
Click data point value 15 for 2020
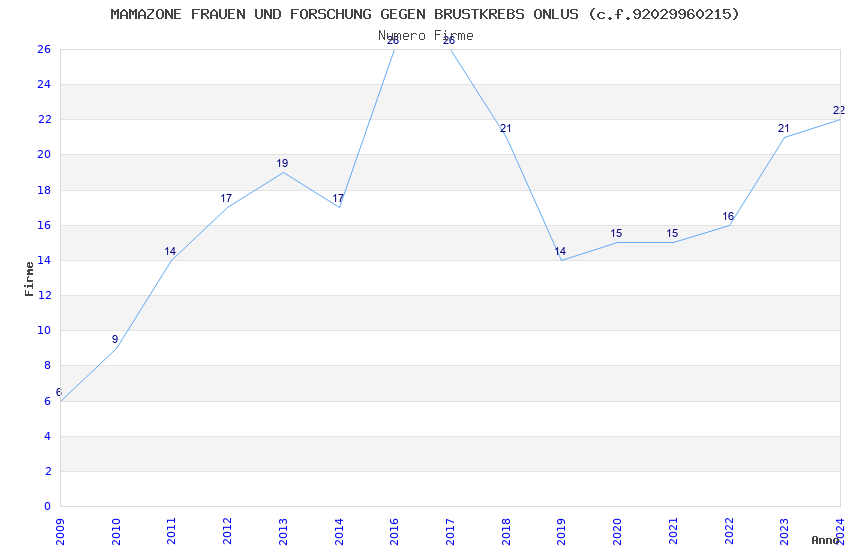click(x=616, y=234)
